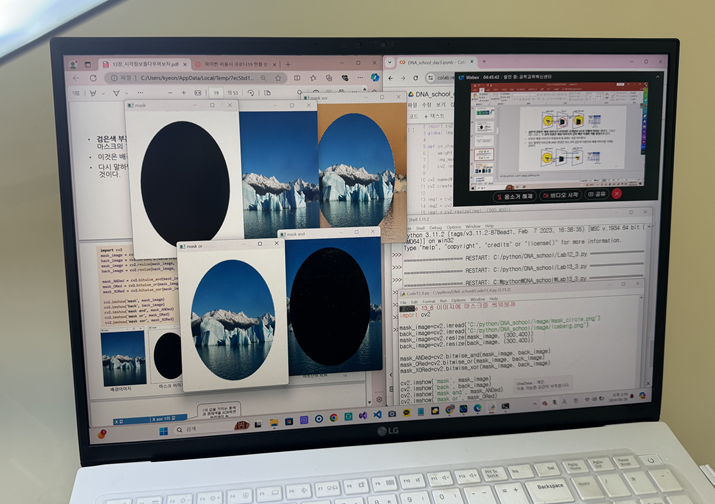The width and height of the screenshot is (715, 504).
Task: Open the Edge profile avatar icon
Action: pos(73,65)
